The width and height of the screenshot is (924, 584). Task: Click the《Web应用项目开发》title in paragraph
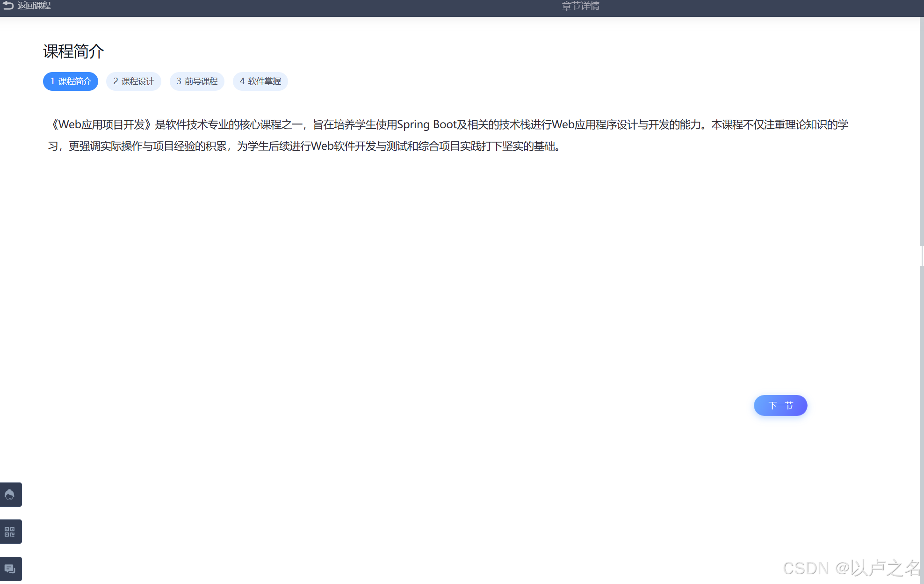[x=101, y=124]
